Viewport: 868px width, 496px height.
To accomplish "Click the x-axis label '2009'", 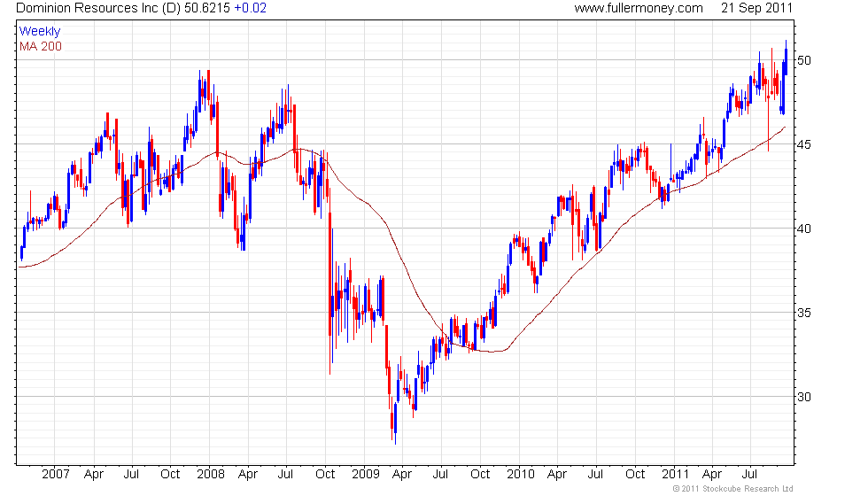I will pos(366,474).
